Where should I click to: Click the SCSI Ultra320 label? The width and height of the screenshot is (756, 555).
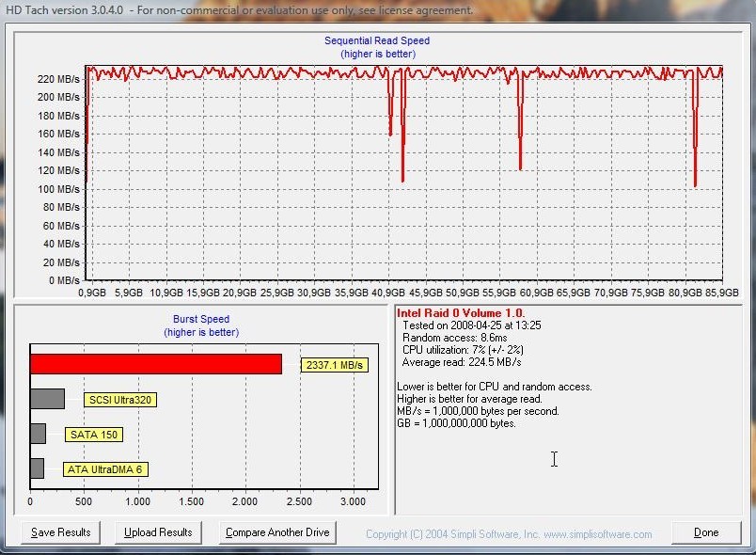click(120, 400)
